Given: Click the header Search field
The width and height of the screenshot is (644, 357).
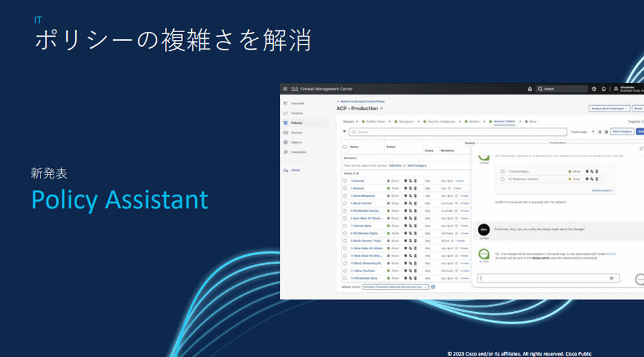Looking at the screenshot, I should click(562, 89).
